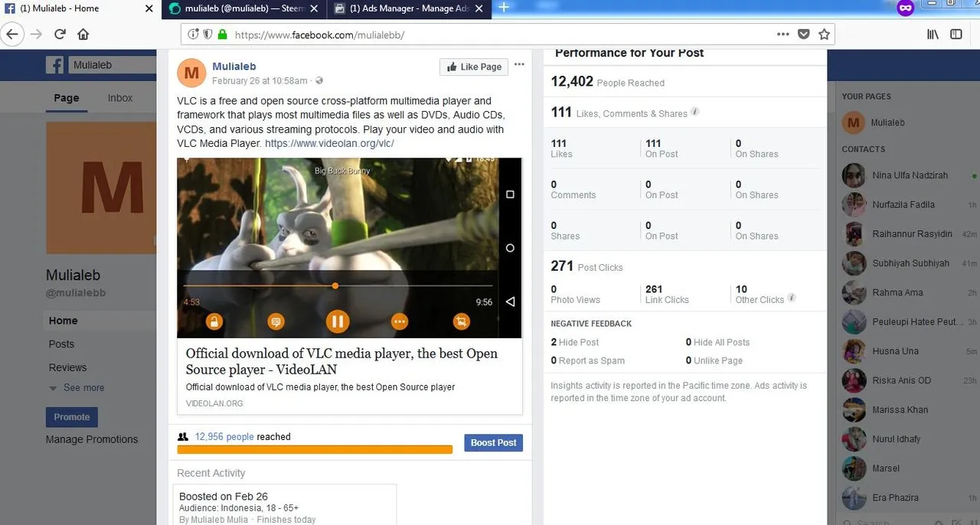Screen dimensions: 980x525
Task: Tap the Android back triangle in video
Action: [510, 302]
